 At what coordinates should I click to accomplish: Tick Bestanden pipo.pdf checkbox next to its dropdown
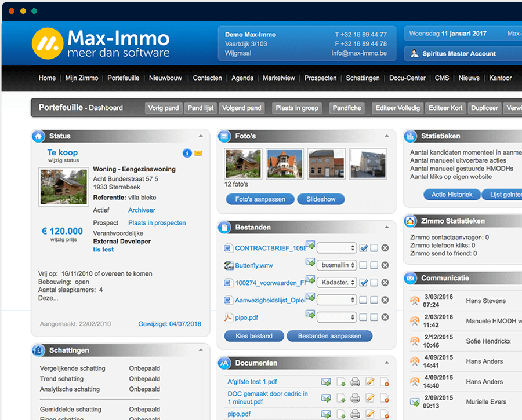(x=363, y=317)
